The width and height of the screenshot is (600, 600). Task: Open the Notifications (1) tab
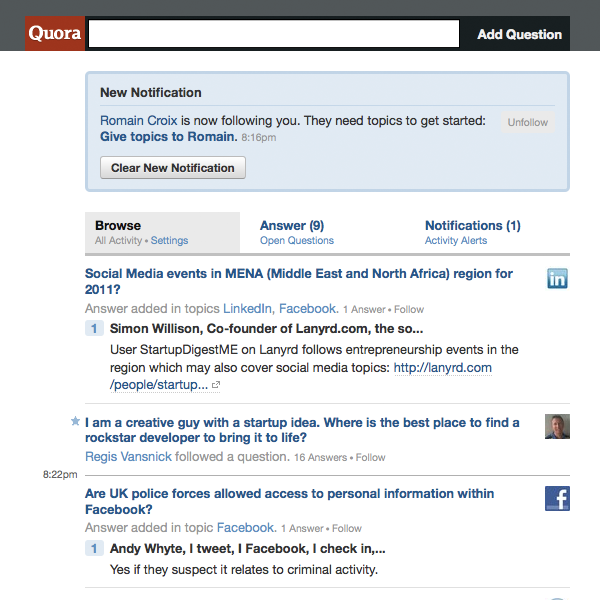coord(472,226)
